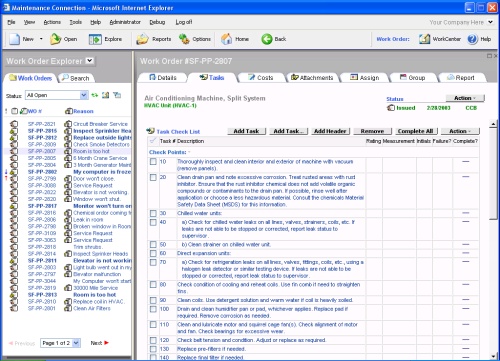Open the Reports toolbar icon
The width and height of the screenshot is (500, 361).
142,39
